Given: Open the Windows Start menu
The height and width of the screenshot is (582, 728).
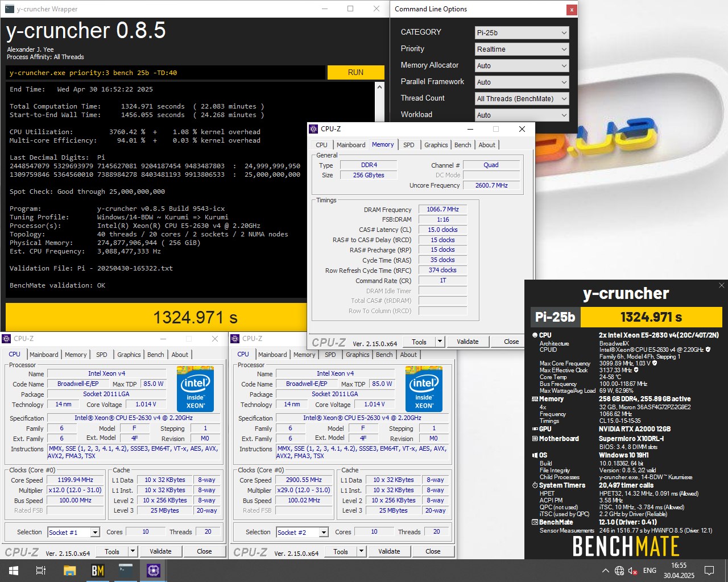Looking at the screenshot, I should point(13,571).
